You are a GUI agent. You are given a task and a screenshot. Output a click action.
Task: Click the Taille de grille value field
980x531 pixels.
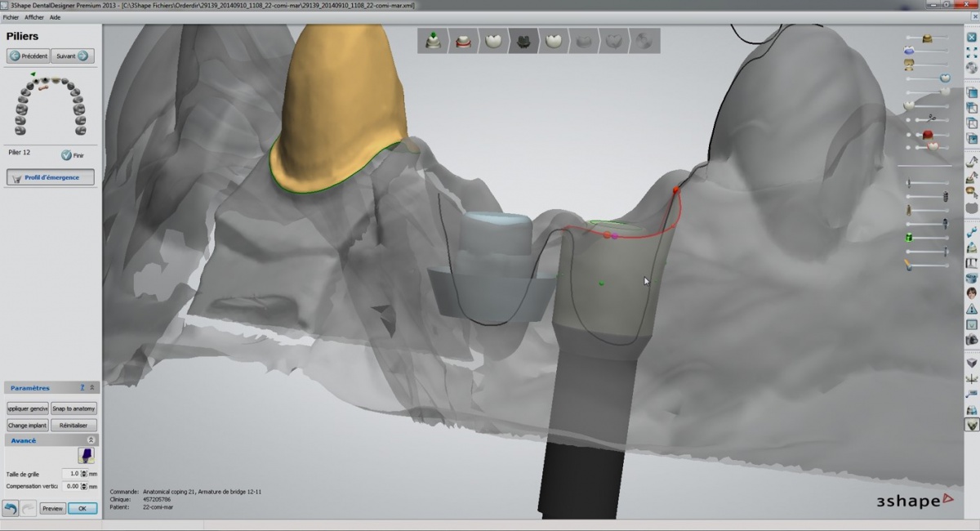(71, 474)
